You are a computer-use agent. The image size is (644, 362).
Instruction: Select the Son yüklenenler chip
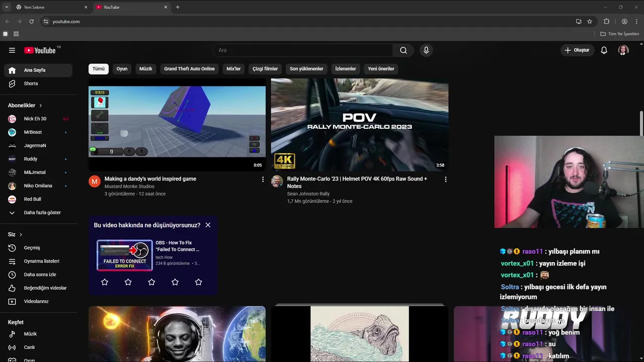click(x=306, y=69)
